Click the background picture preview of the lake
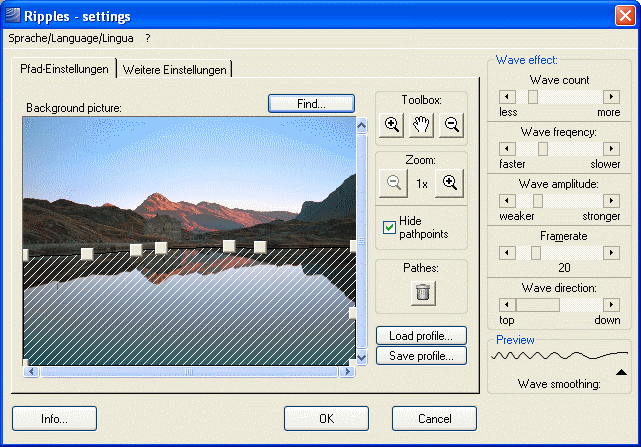641x447 pixels. pos(189,241)
